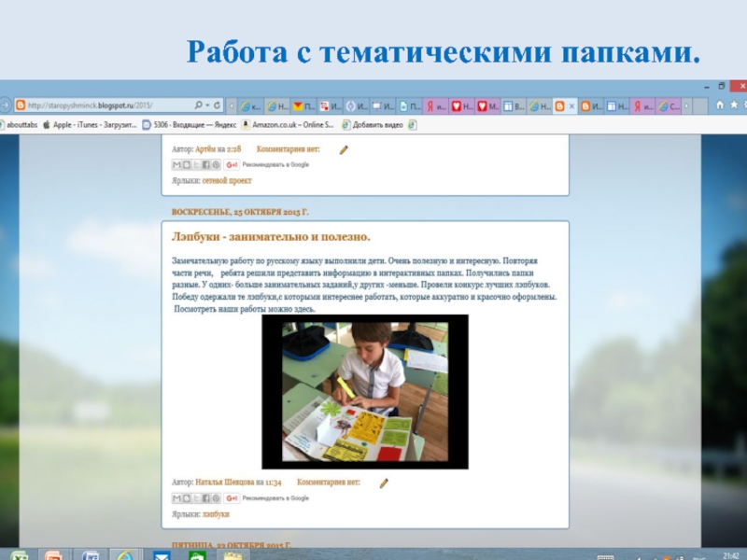Open a new tab via blank tab button
Viewport: 747px width, 560px height.
pyautogui.click(x=699, y=106)
